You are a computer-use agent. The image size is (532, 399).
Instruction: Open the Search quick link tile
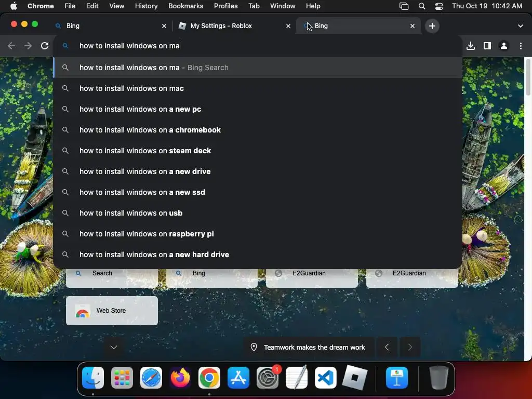(112, 277)
